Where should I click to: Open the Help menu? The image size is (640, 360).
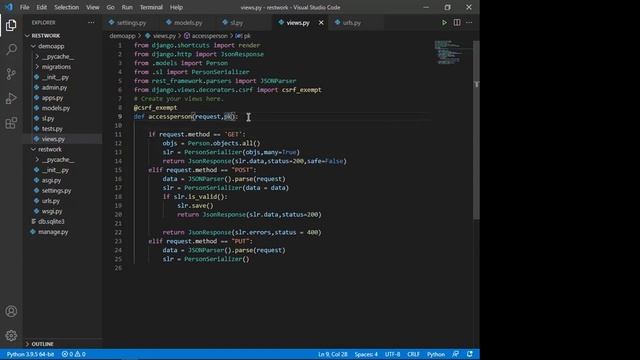tap(176, 7)
